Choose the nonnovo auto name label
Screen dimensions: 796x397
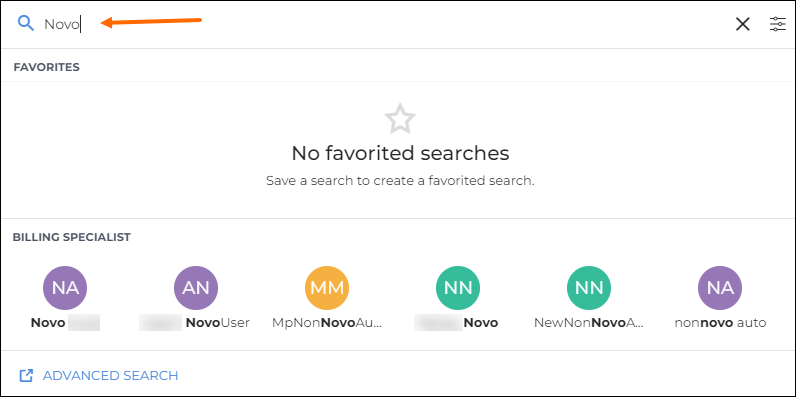point(720,323)
